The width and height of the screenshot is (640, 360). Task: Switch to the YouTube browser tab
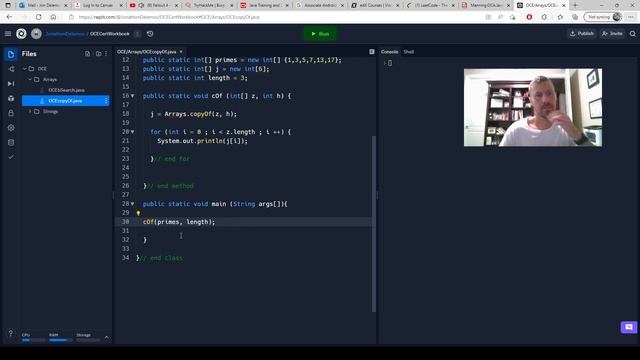[154, 5]
